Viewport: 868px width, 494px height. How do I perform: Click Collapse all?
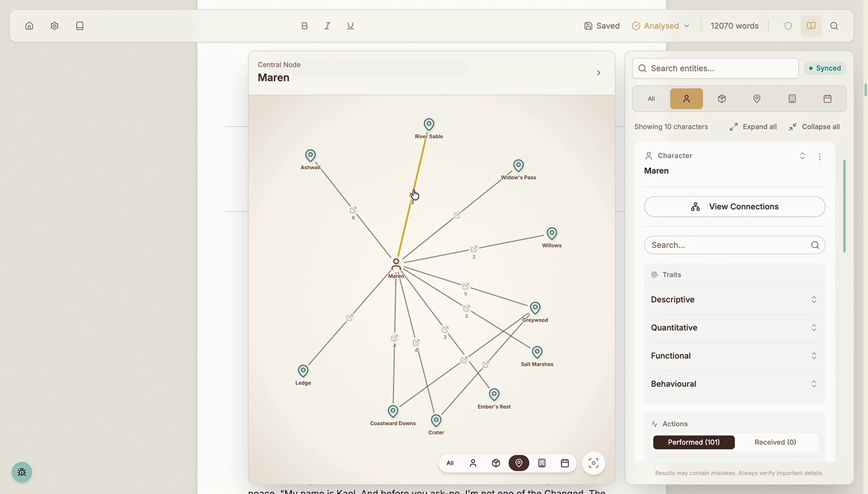pyautogui.click(x=814, y=127)
